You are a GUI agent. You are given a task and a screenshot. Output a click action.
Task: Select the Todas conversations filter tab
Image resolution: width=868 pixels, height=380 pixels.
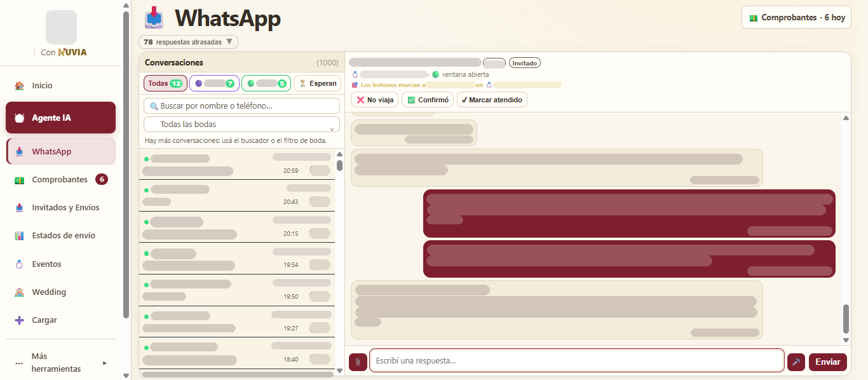pos(165,83)
